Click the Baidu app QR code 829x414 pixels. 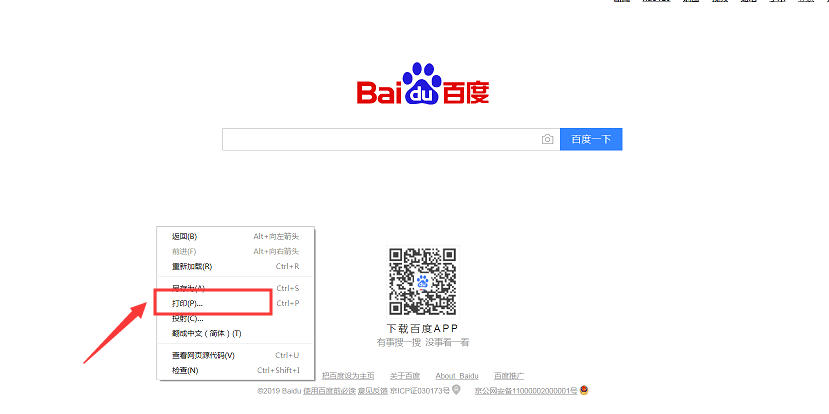(x=422, y=282)
